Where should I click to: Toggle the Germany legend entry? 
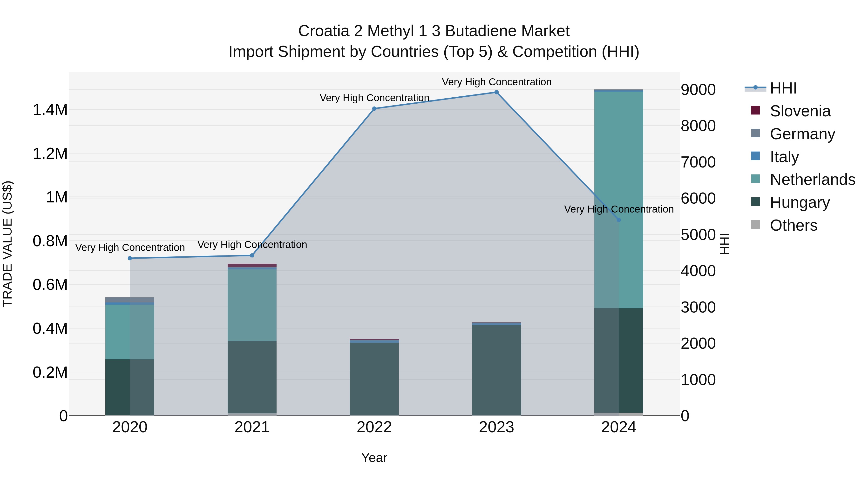pos(793,134)
